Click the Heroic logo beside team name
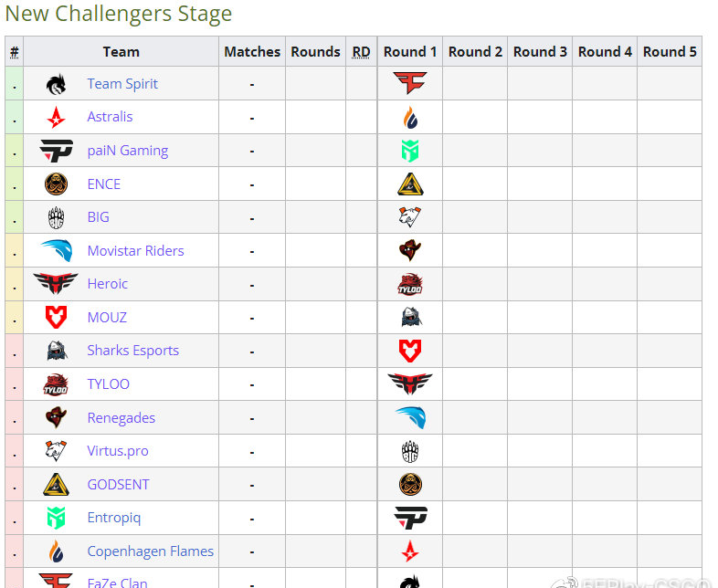 coord(56,284)
